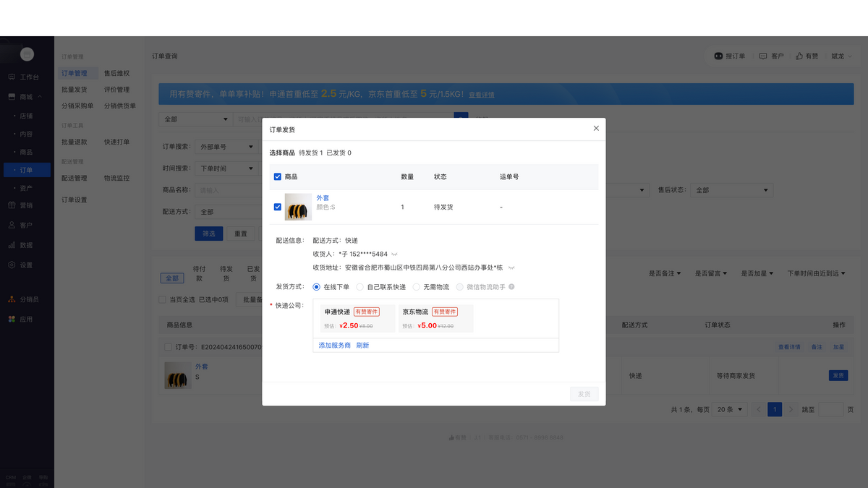The image size is (868, 488).
Task: Open 订单设置 menu item
Action: 74,200
